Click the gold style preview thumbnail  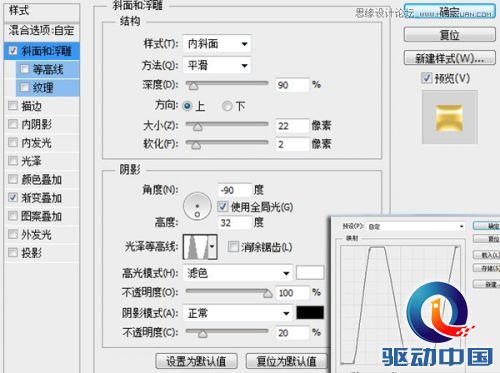point(450,117)
